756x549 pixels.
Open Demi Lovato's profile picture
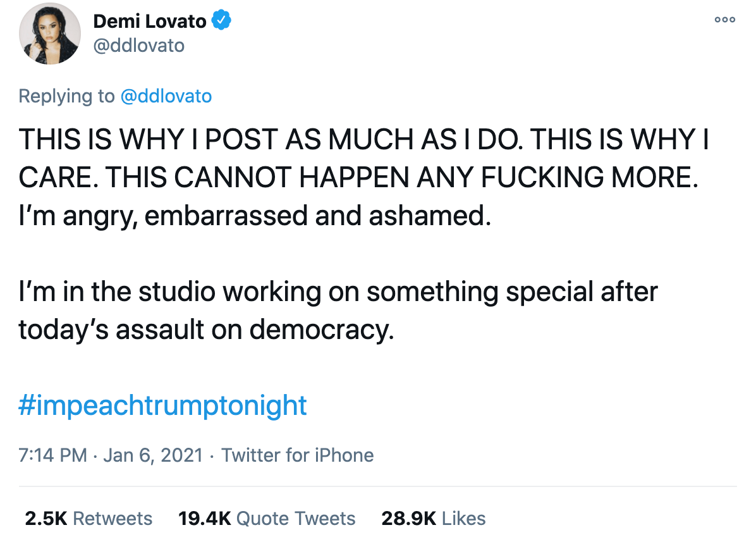49,38
